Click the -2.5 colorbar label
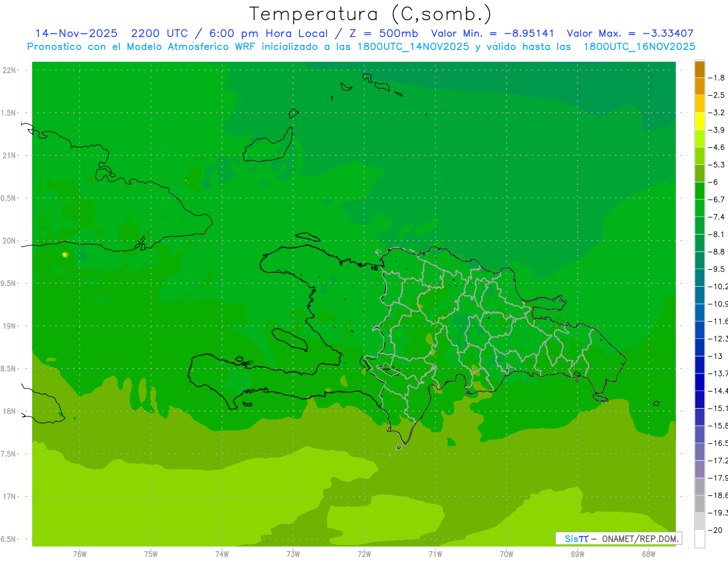 coord(717,95)
